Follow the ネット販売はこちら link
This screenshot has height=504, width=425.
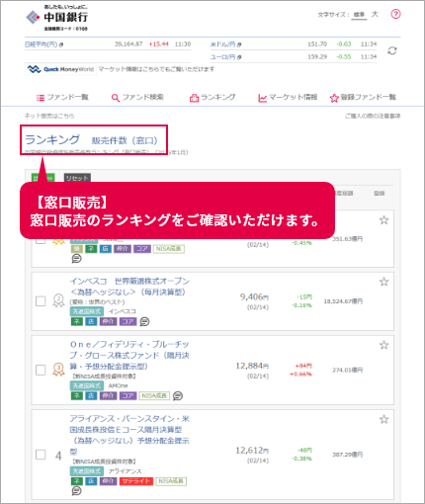(x=49, y=116)
